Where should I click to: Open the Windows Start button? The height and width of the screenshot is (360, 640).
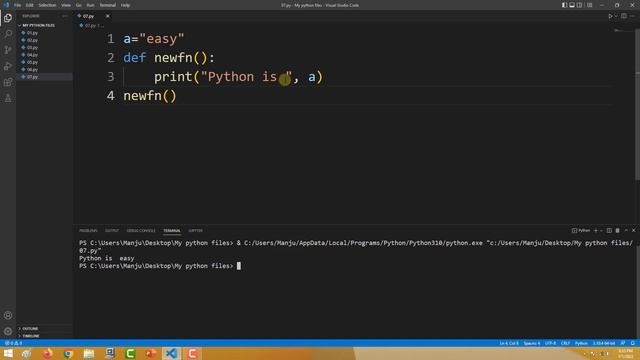point(8,353)
